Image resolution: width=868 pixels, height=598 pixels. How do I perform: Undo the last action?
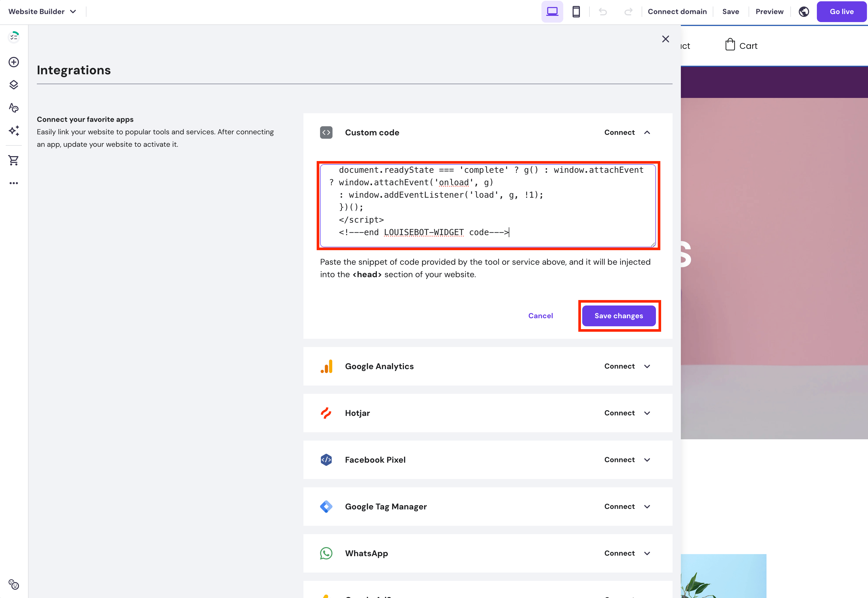pyautogui.click(x=603, y=12)
